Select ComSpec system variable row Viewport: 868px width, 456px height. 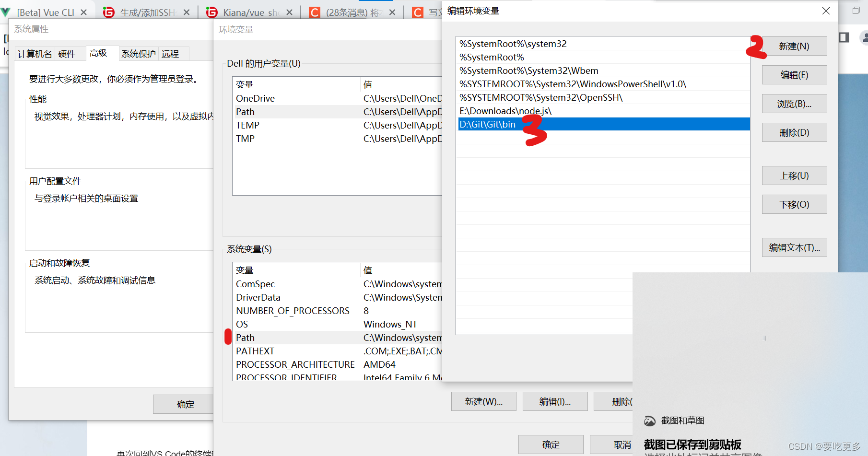tap(337, 284)
